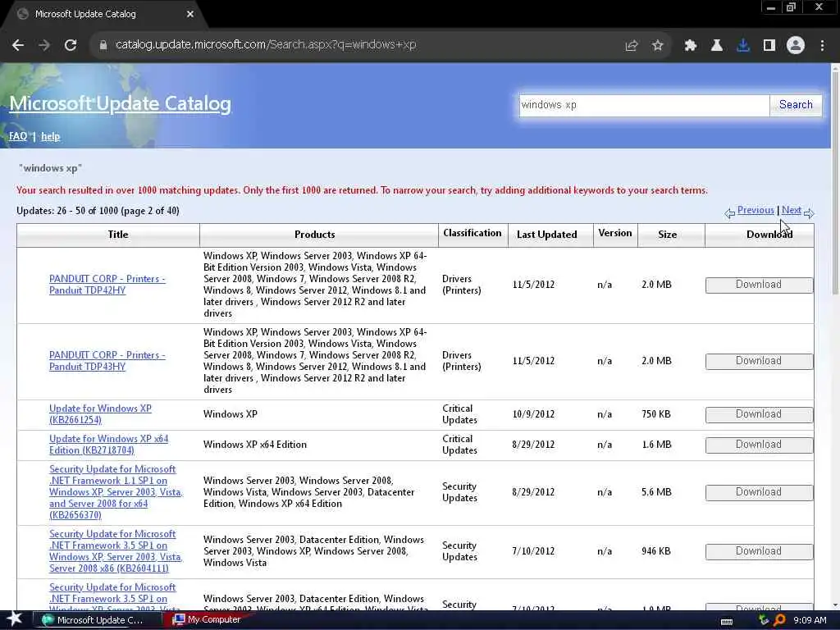This screenshot has width=840, height=630.
Task: Open the FAQ link
Action: pos(18,136)
